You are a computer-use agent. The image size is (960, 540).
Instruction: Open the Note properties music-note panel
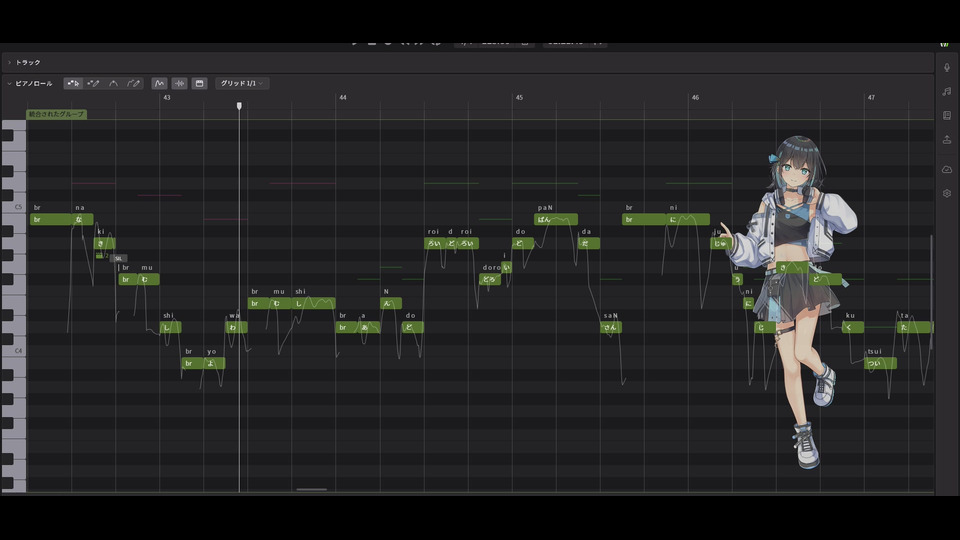(947, 91)
